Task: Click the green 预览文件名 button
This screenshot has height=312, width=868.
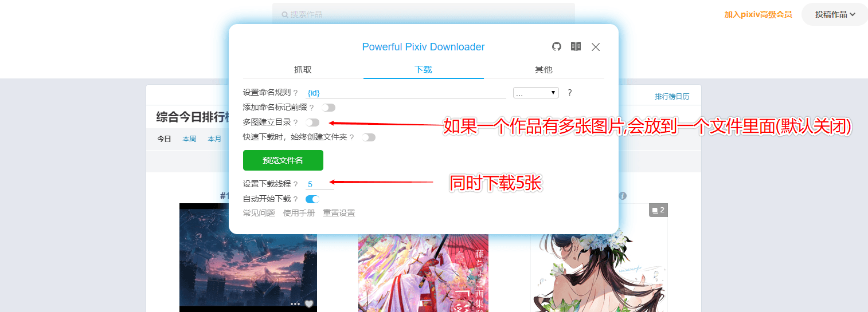Action: coord(283,160)
